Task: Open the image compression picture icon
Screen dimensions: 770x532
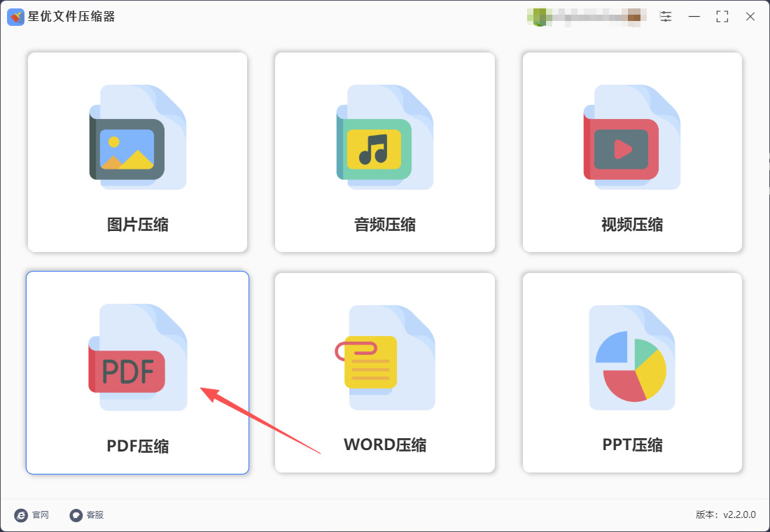Action: coord(137,137)
